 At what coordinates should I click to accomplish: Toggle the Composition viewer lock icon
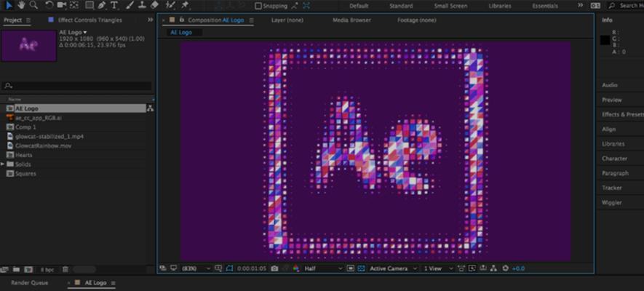182,20
